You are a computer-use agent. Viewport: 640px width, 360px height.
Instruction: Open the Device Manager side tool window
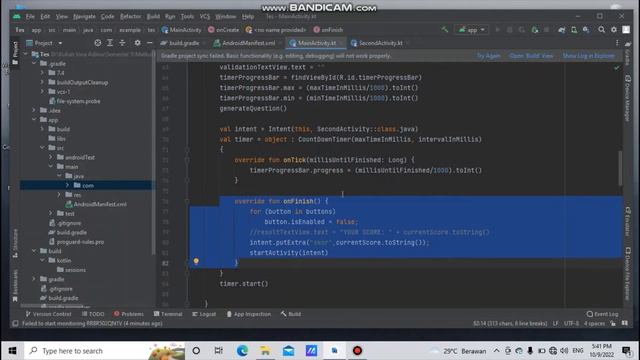click(x=627, y=98)
